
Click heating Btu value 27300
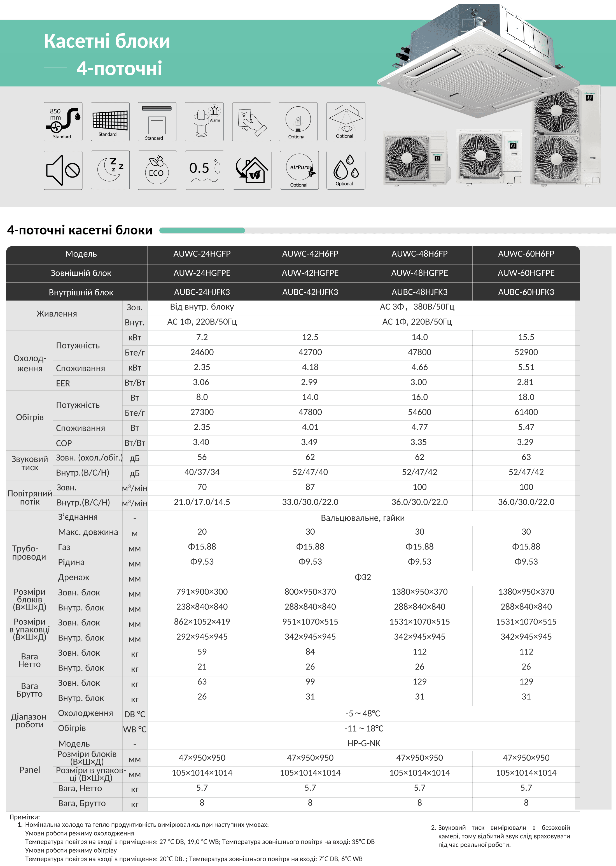202,412
